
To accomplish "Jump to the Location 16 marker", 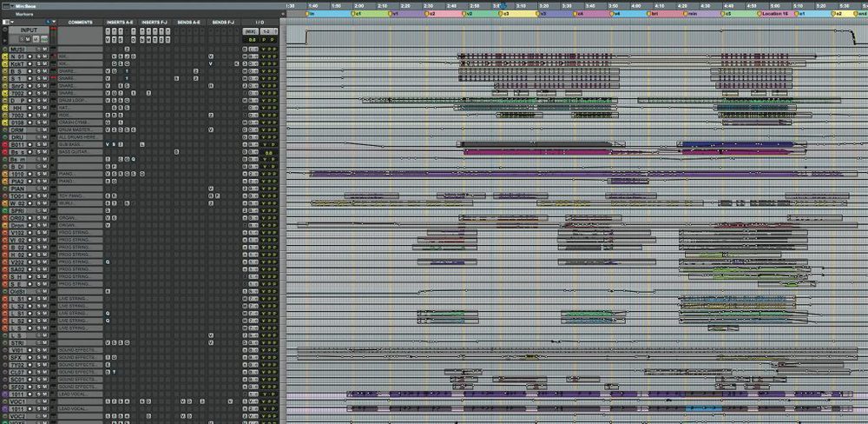I will [773, 13].
